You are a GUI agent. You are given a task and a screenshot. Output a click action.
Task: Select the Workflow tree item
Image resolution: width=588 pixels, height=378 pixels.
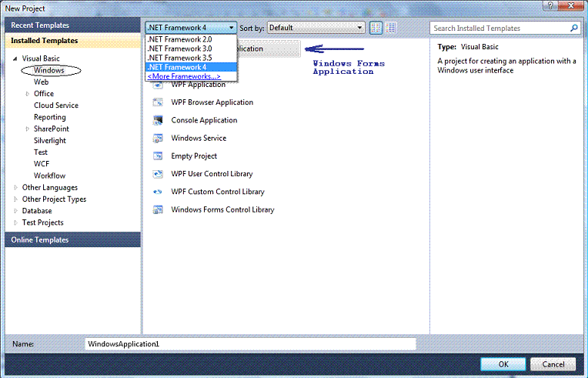click(x=49, y=176)
